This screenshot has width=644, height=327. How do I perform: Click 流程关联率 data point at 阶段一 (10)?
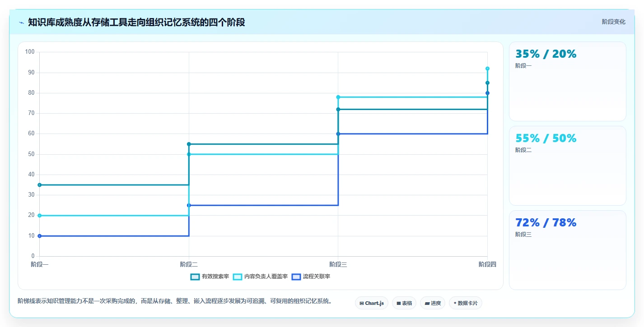[x=40, y=236]
